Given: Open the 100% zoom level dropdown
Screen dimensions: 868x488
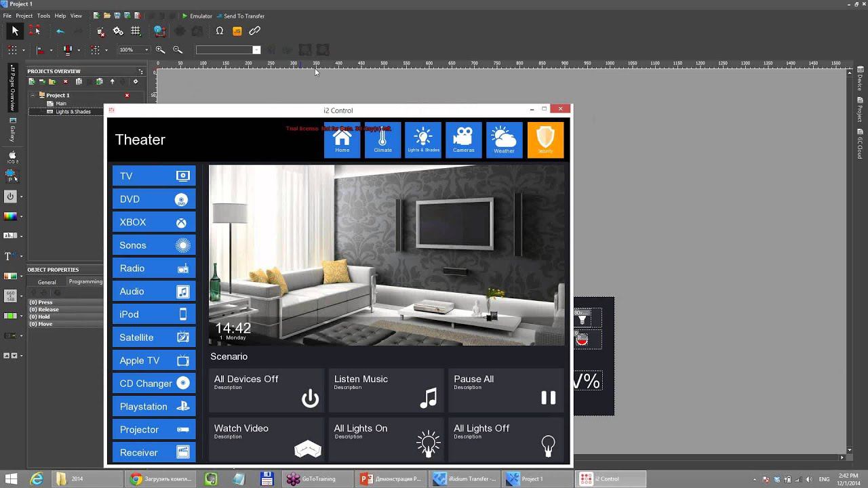Looking at the screenshot, I should (146, 50).
